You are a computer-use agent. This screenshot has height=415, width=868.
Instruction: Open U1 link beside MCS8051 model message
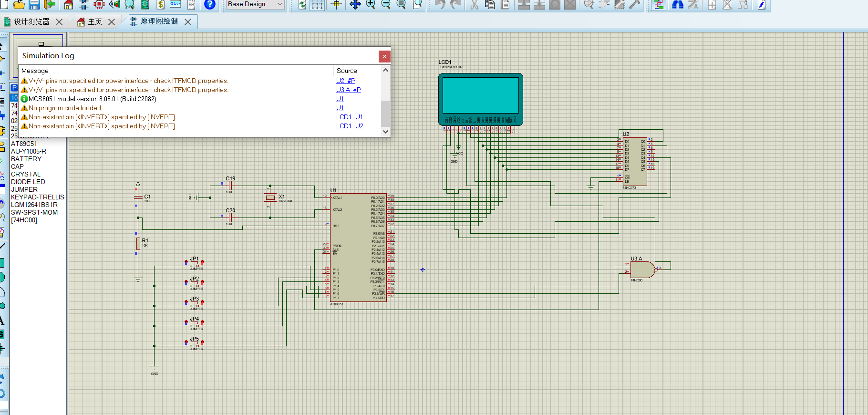[340, 99]
